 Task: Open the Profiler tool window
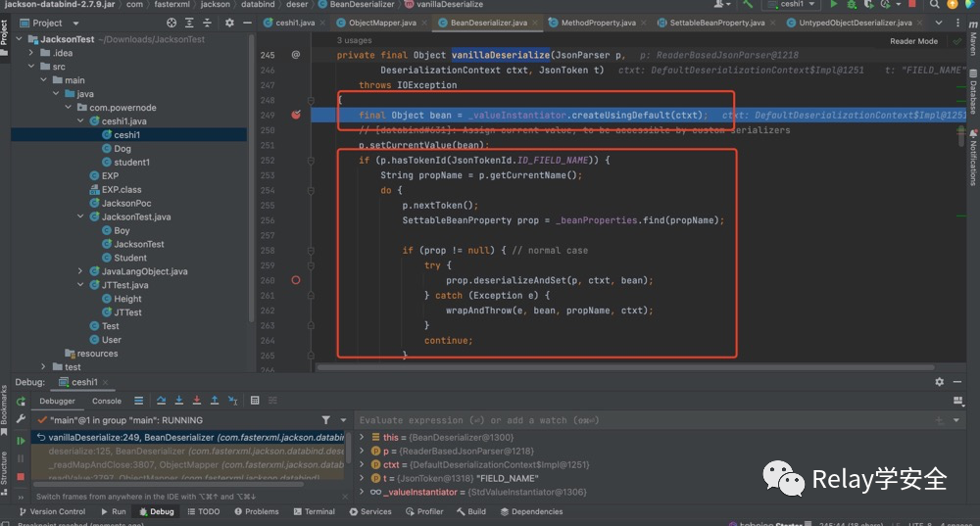coord(423,511)
